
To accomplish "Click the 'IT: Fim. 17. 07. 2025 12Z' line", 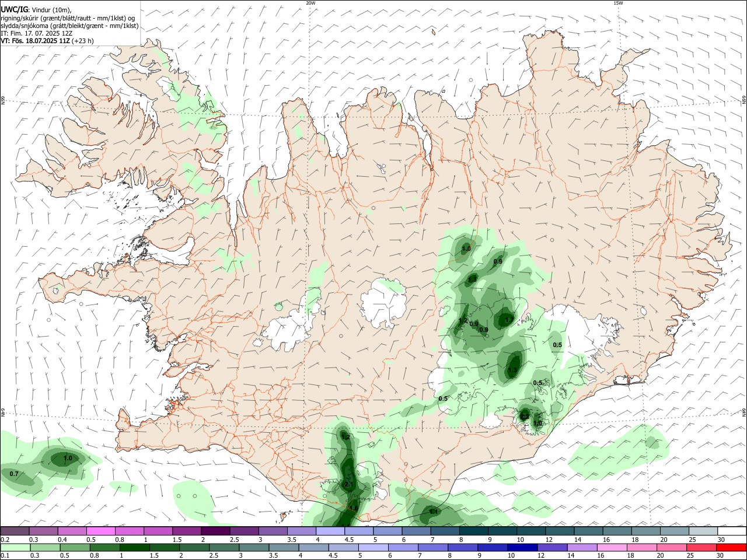I will click(36, 33).
